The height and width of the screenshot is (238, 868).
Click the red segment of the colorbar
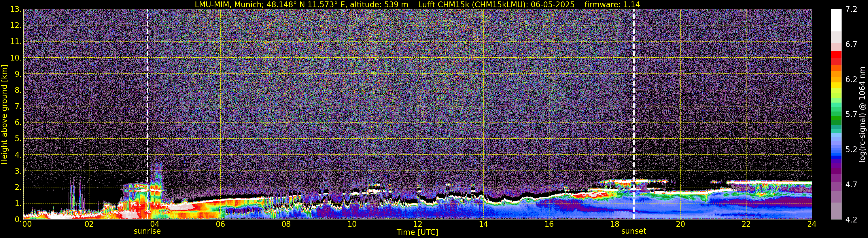(836, 55)
